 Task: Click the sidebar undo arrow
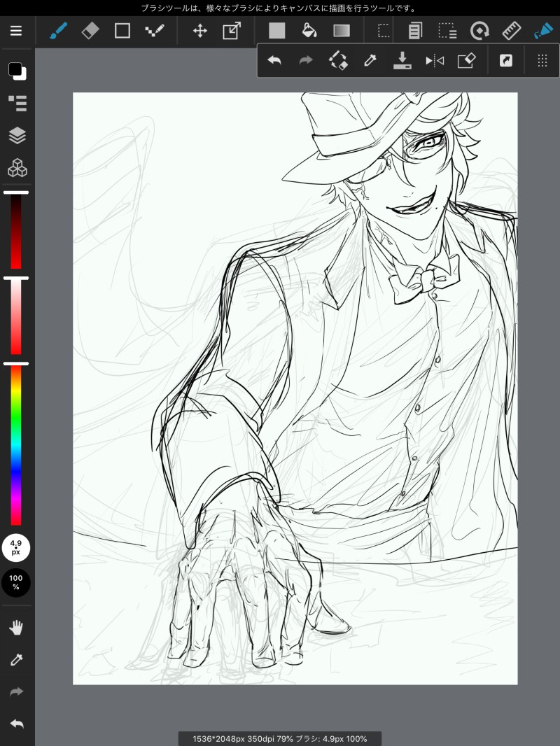16,724
